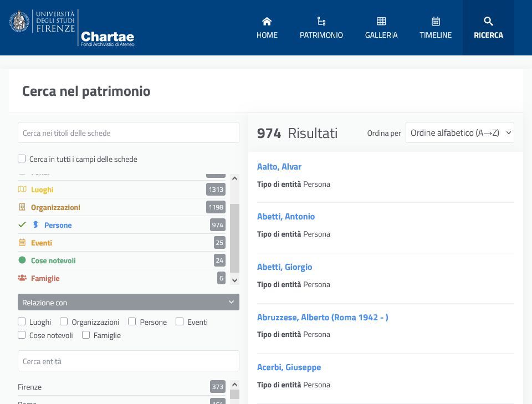Filter by Firenze entity
The height and width of the screenshot is (404, 532).
30,387
